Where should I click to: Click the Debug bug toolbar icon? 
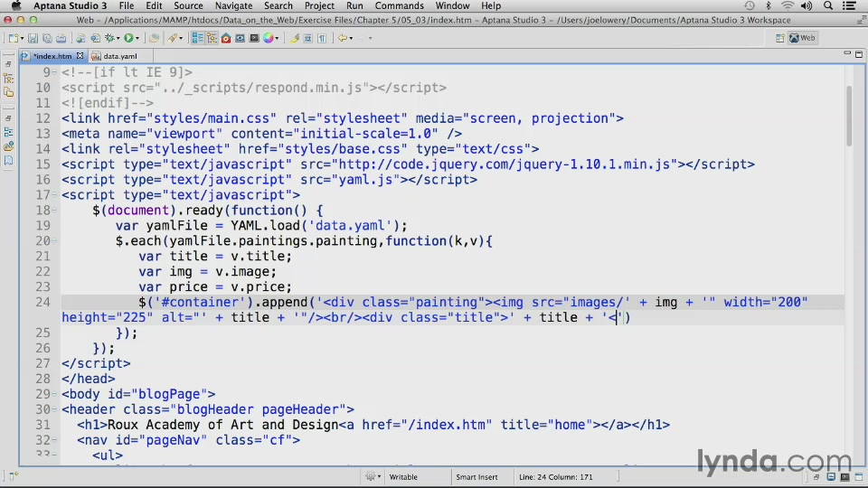click(109, 38)
